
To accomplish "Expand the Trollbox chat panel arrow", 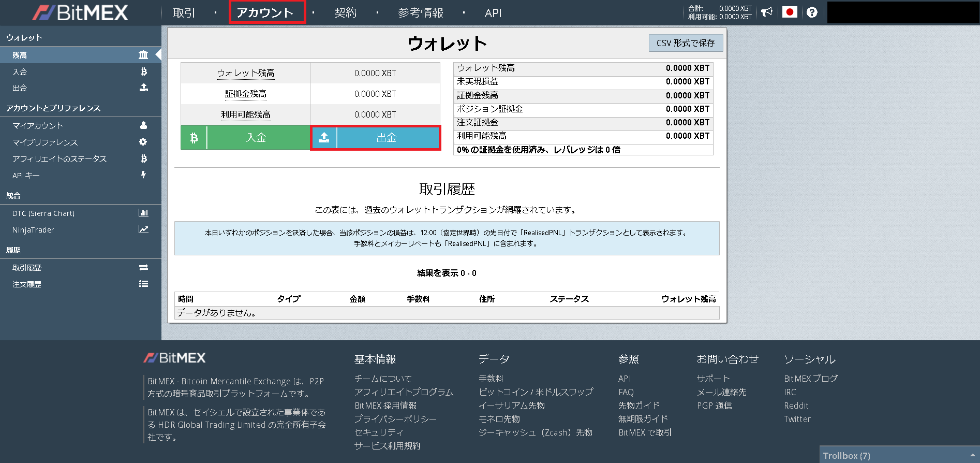I will tap(972, 456).
